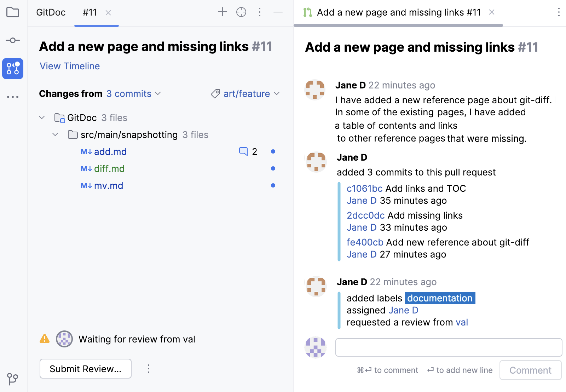Viewport: 566px width, 392px height.
Task: Toggle the viewed marker dot on mv.md
Action: point(273,185)
